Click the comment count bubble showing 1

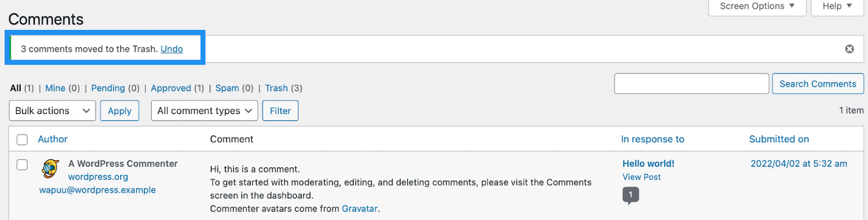630,195
